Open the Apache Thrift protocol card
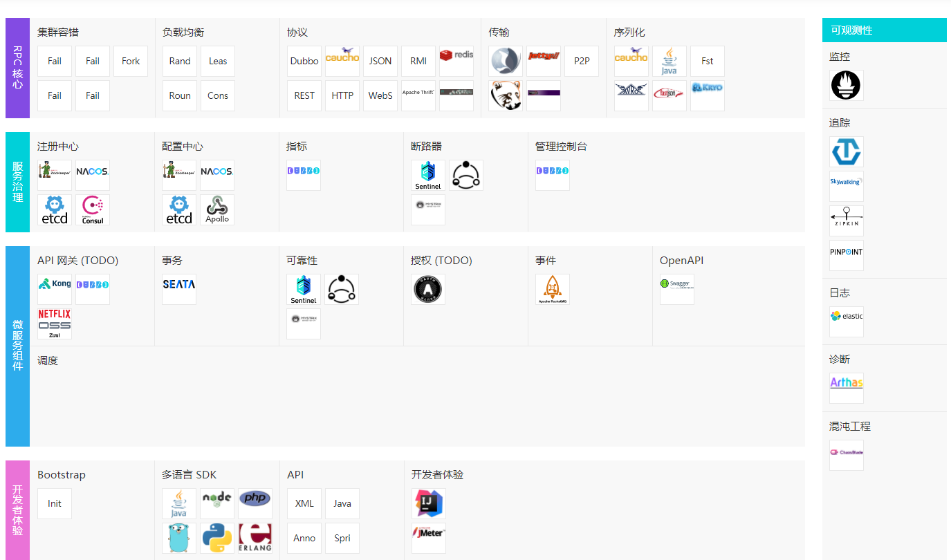The image size is (951, 560). point(418,95)
